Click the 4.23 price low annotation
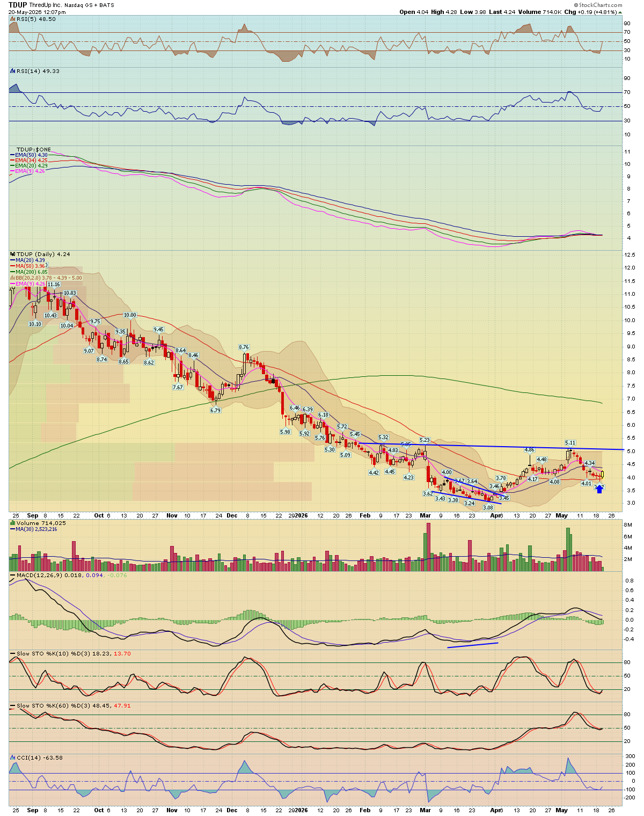Screen dimensions: 644x816 (x=409, y=477)
